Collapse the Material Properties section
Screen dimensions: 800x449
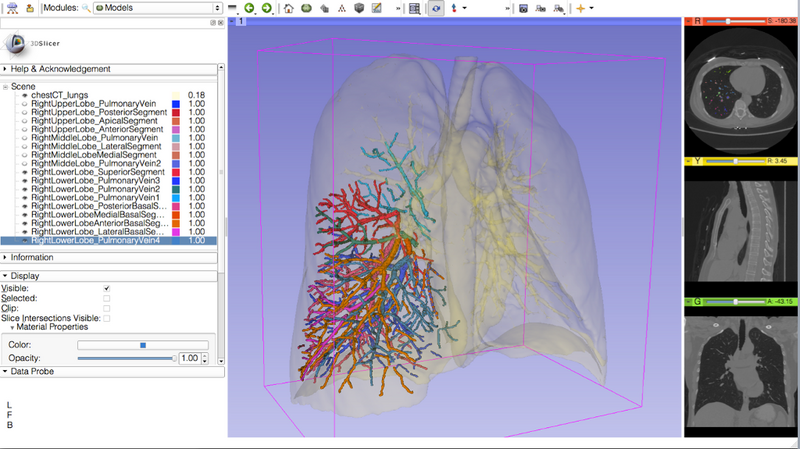pyautogui.click(x=50, y=327)
